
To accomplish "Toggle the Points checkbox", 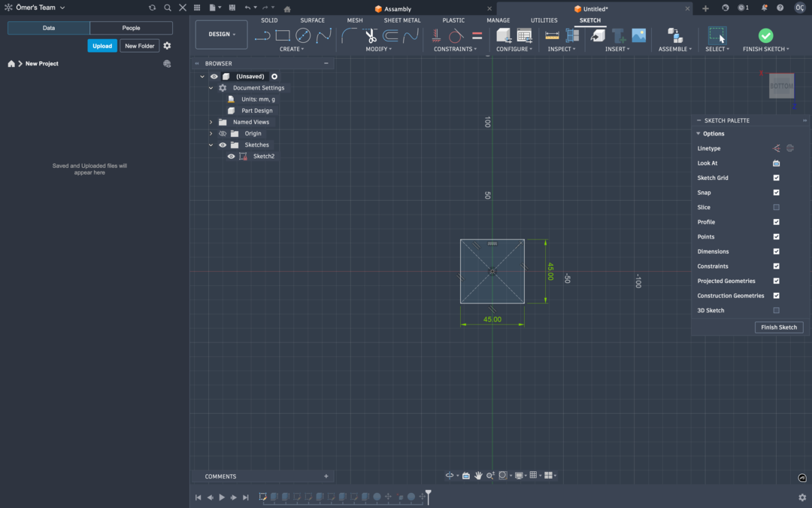I will [776, 236].
